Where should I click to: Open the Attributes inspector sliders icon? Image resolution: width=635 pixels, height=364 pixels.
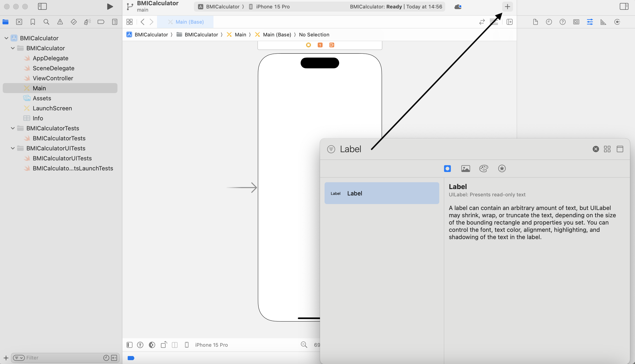click(x=590, y=22)
